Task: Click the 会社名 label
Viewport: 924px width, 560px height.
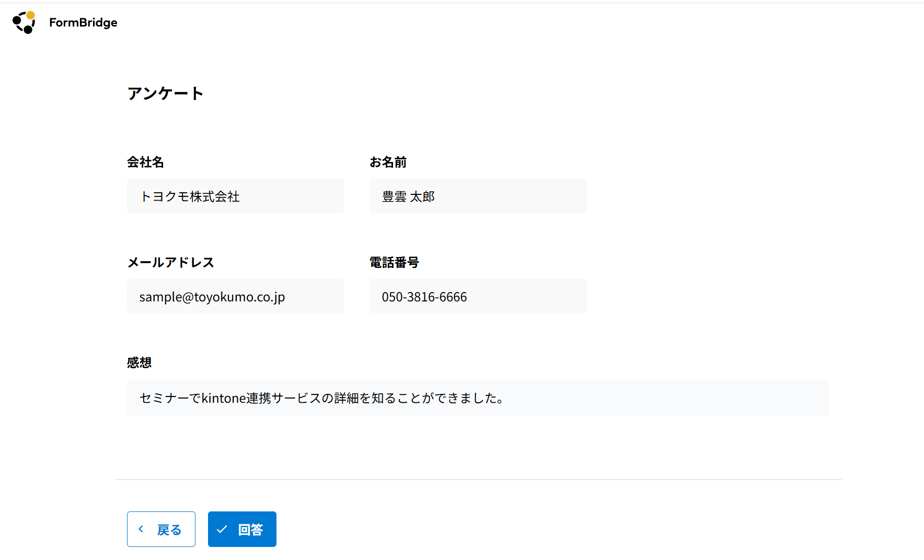Action: coord(145,162)
